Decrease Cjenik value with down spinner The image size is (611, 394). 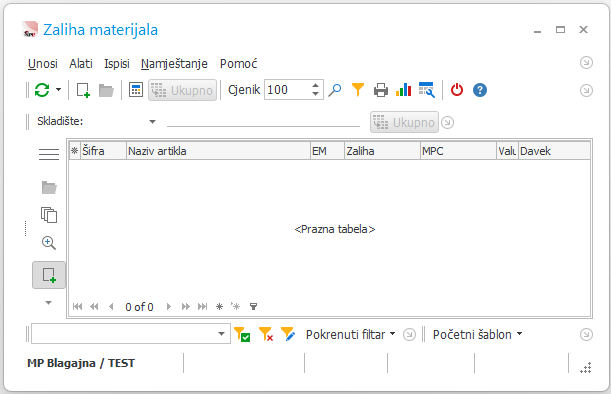coord(316,94)
